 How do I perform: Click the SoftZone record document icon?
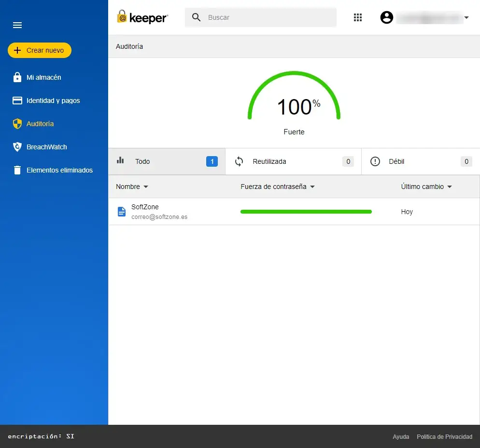122,212
